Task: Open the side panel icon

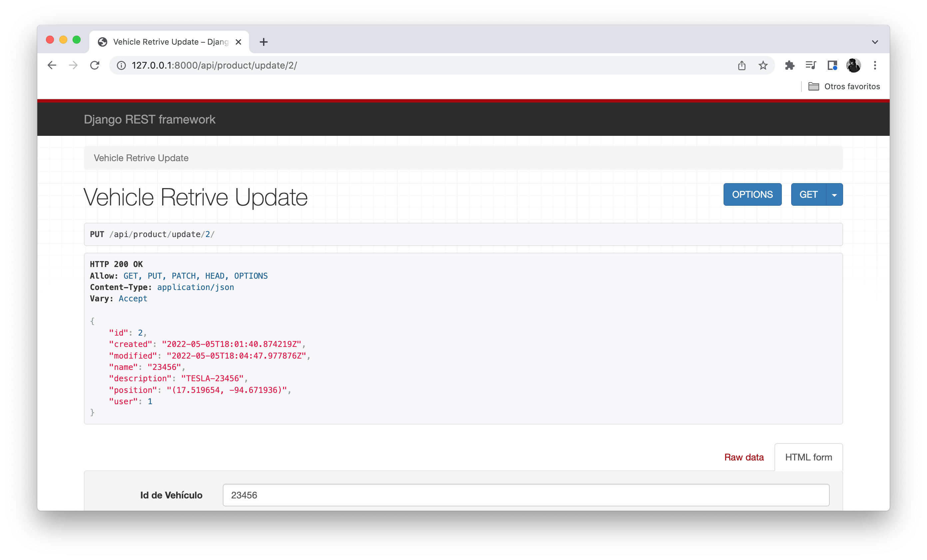Action: click(832, 65)
